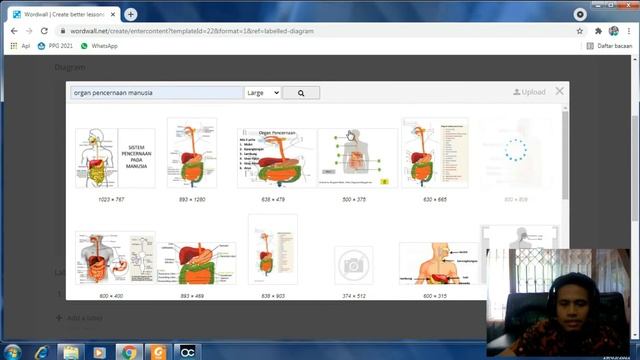Click the wordwall.net address bar URL
The width and height of the screenshot is (640, 360).
pos(192,31)
